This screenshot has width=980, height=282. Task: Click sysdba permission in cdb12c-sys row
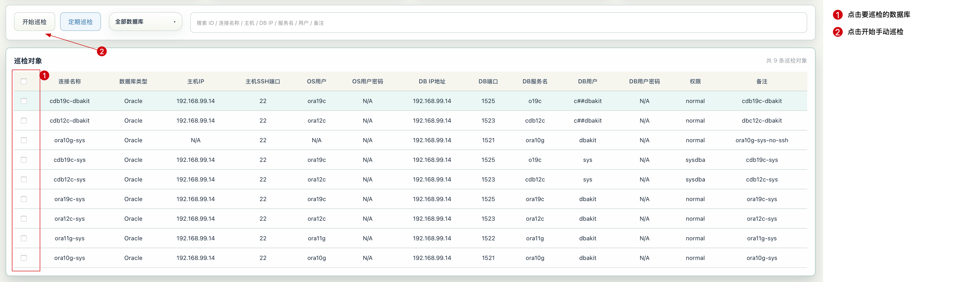coord(695,179)
